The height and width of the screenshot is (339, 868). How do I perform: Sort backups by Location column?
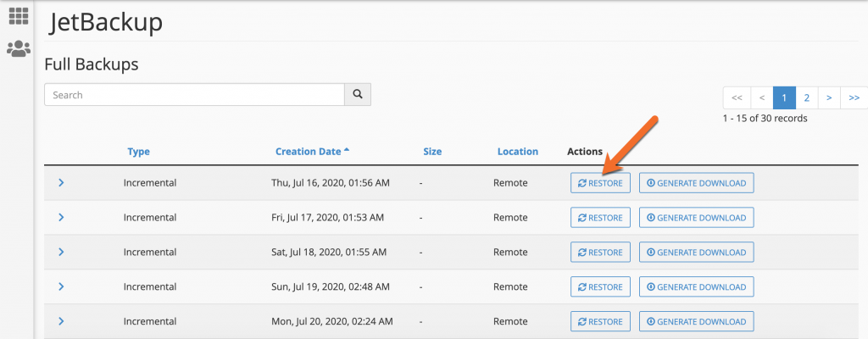pos(517,152)
